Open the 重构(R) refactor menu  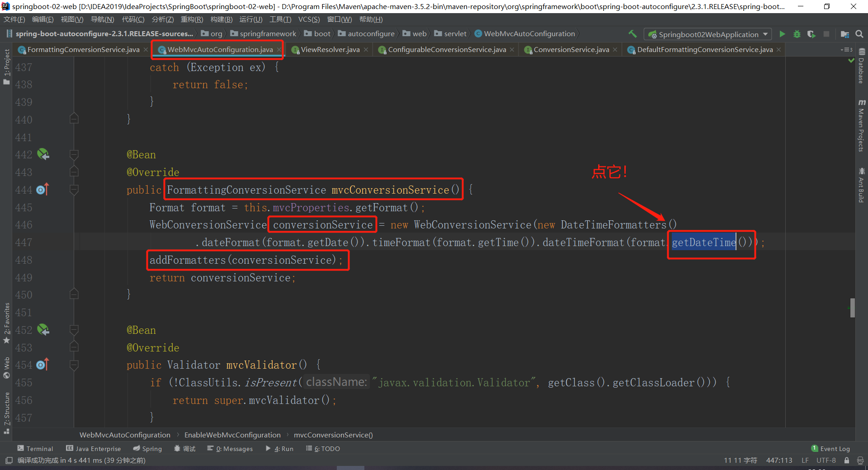coord(192,19)
